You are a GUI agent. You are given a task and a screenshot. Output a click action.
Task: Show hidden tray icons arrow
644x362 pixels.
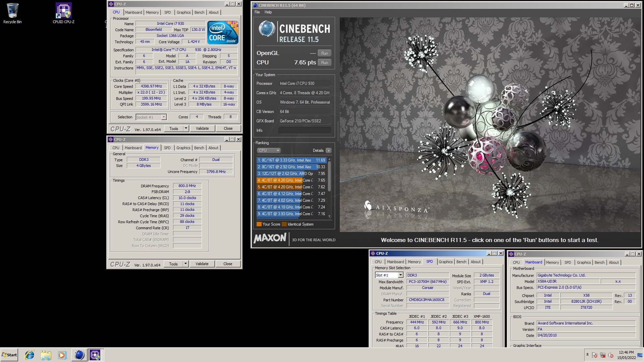(x=587, y=355)
